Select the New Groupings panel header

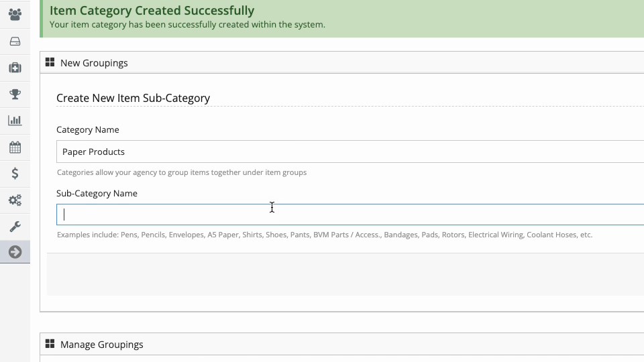point(341,63)
